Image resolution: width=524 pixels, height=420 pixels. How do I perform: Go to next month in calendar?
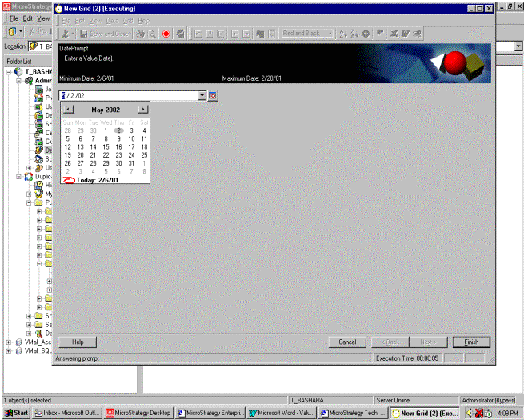pyautogui.click(x=142, y=110)
